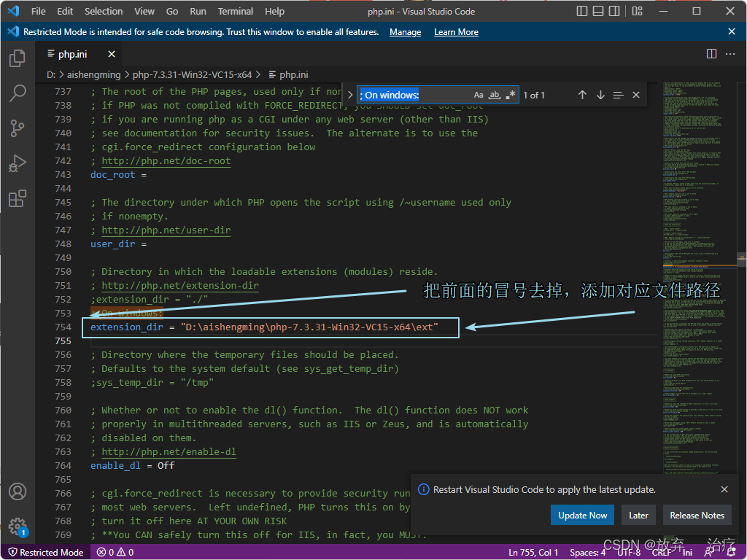
Task: Expand the find widget to show replace
Action: pyautogui.click(x=349, y=95)
